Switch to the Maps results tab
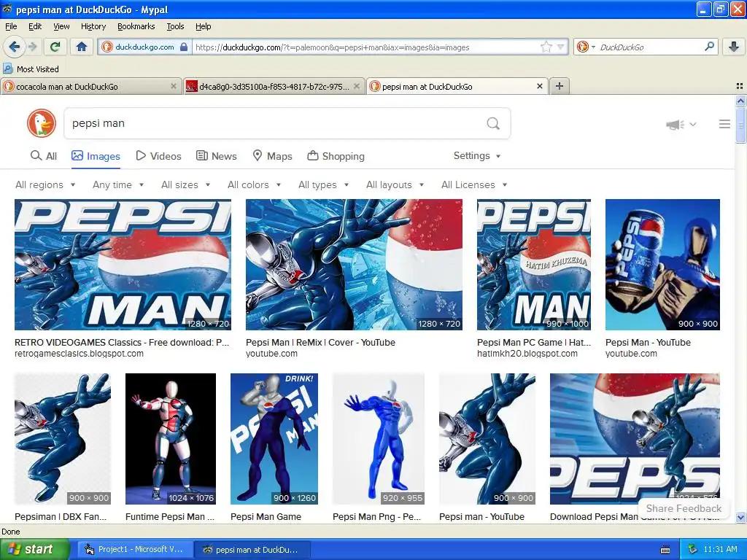The image size is (747, 560). [272, 156]
